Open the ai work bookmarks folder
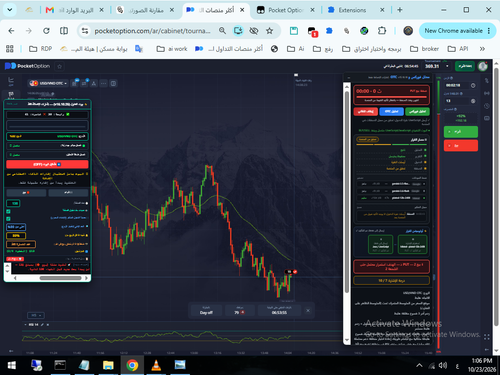The height and width of the screenshot is (375, 500). [x=172, y=49]
